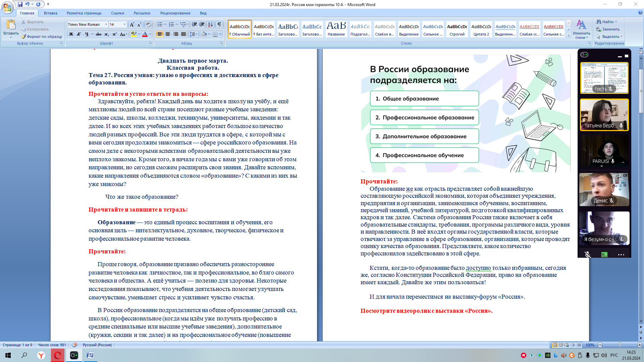Apply numbered list
This screenshot has width=644, height=362.
pyautogui.click(x=171, y=24)
